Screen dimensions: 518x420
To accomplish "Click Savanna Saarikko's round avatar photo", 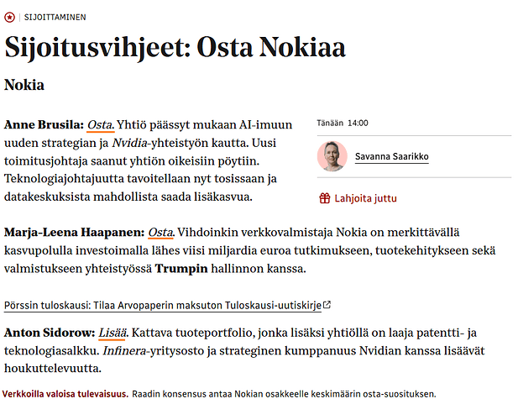I will pyautogui.click(x=332, y=156).
